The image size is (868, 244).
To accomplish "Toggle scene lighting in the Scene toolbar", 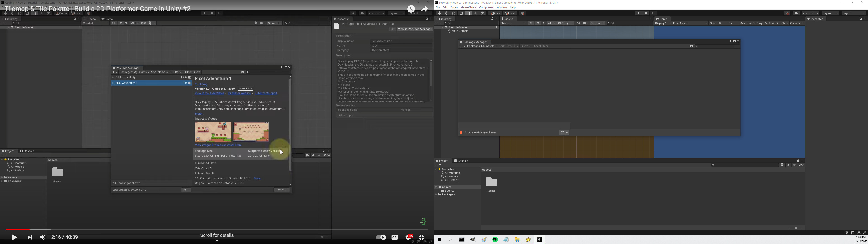I will [x=538, y=23].
